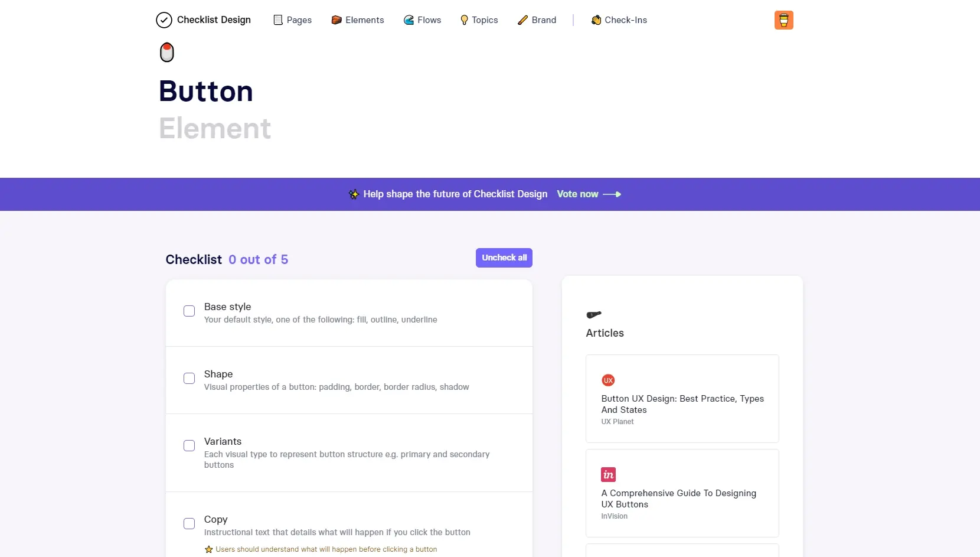Click the Flows wave icon
Image resolution: width=980 pixels, height=557 pixels.
click(x=409, y=20)
